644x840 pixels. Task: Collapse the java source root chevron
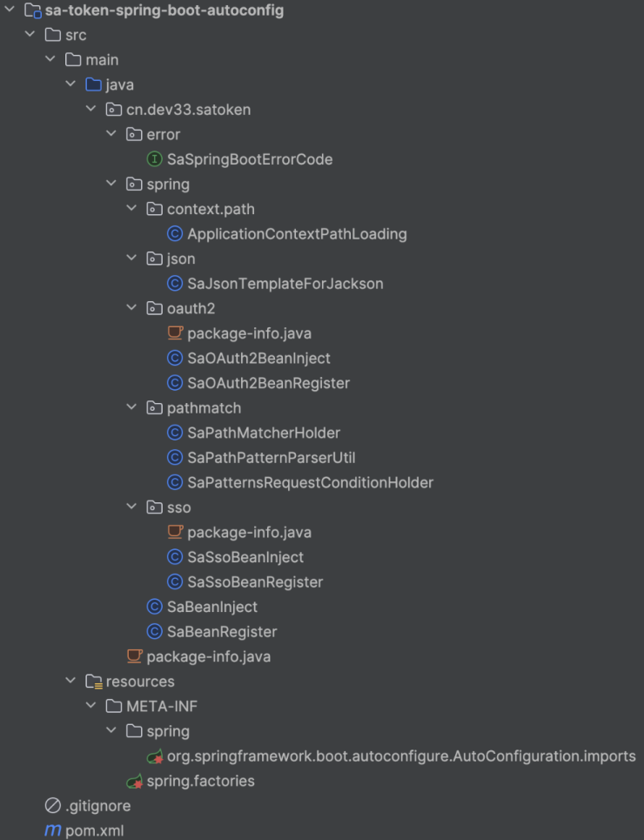click(x=70, y=84)
